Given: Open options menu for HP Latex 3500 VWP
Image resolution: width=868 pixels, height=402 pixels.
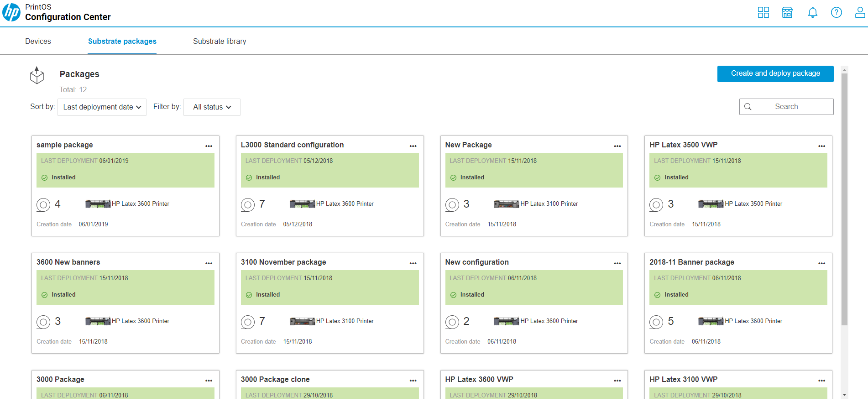Looking at the screenshot, I should pos(822,146).
